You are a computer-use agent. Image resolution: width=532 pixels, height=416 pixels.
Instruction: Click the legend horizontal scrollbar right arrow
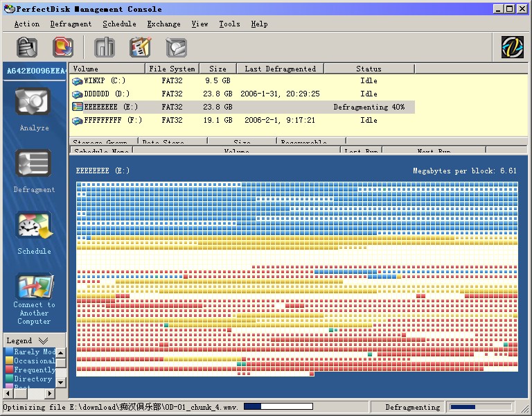click(x=51, y=393)
